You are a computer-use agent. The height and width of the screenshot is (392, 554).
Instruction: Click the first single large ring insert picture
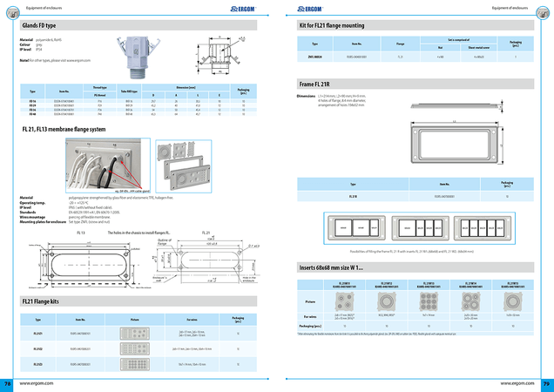click(x=387, y=301)
